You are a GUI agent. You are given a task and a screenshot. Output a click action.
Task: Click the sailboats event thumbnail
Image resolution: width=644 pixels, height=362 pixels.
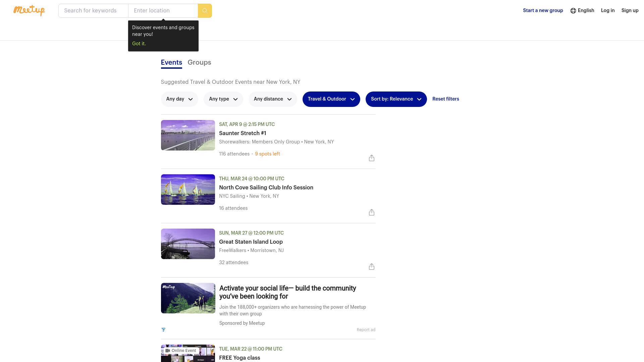click(x=188, y=190)
